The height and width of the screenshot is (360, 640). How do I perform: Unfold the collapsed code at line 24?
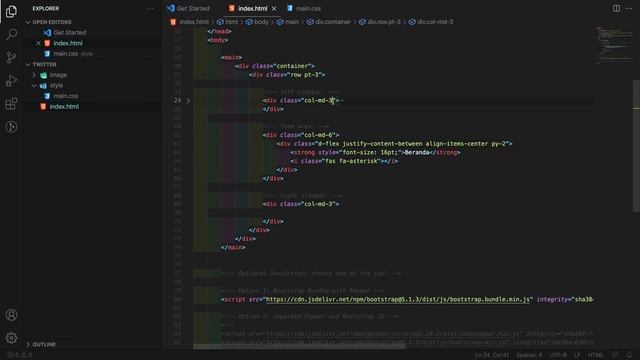(188, 100)
